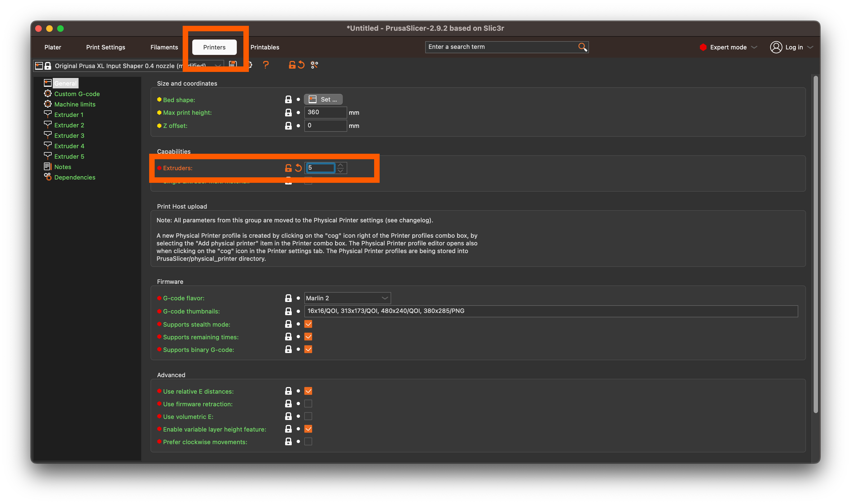Click the lock icon for G-code thumbnails

tap(288, 311)
